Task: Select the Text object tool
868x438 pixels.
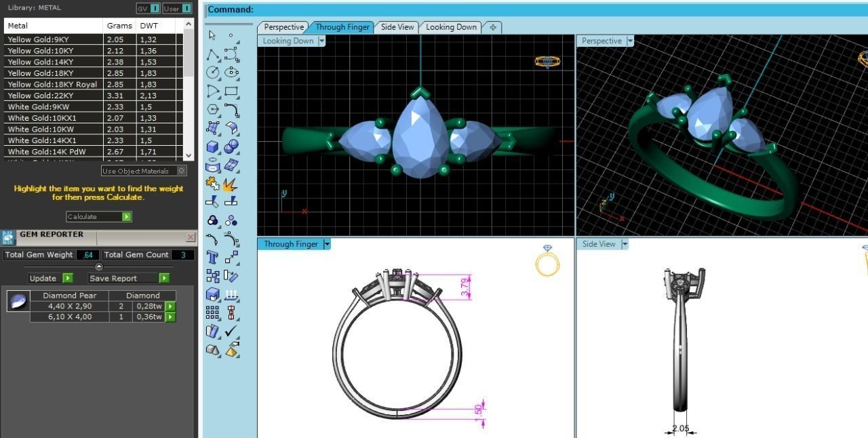Action: tap(212, 257)
